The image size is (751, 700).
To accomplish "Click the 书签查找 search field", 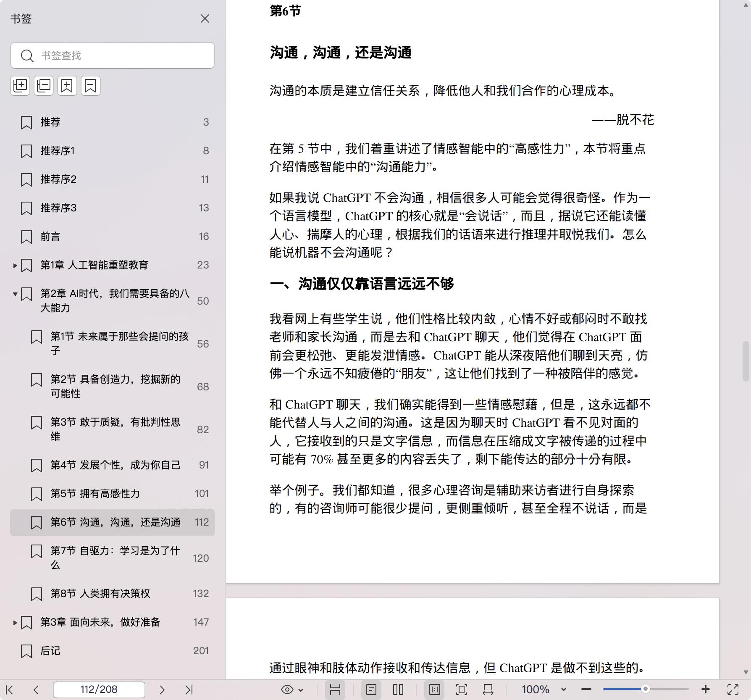I will 113,55.
